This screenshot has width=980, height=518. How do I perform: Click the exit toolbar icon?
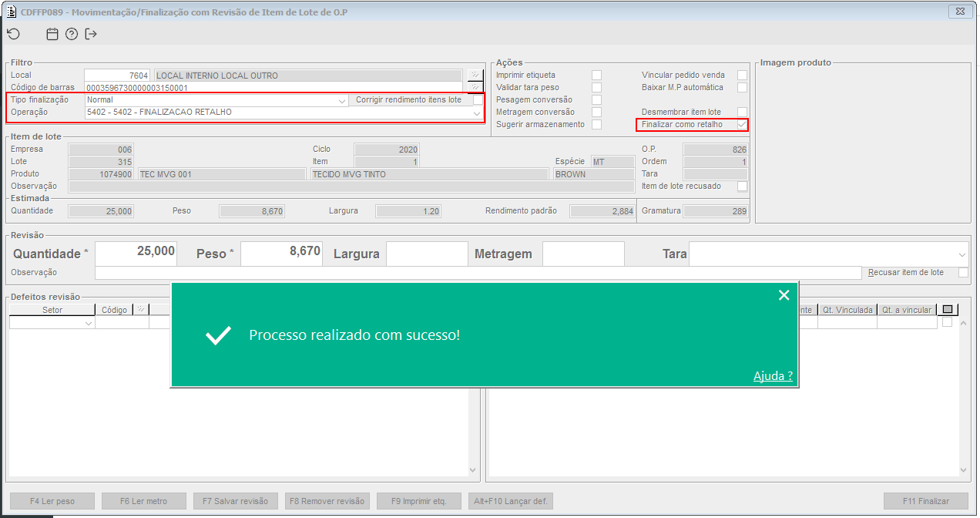tap(91, 34)
